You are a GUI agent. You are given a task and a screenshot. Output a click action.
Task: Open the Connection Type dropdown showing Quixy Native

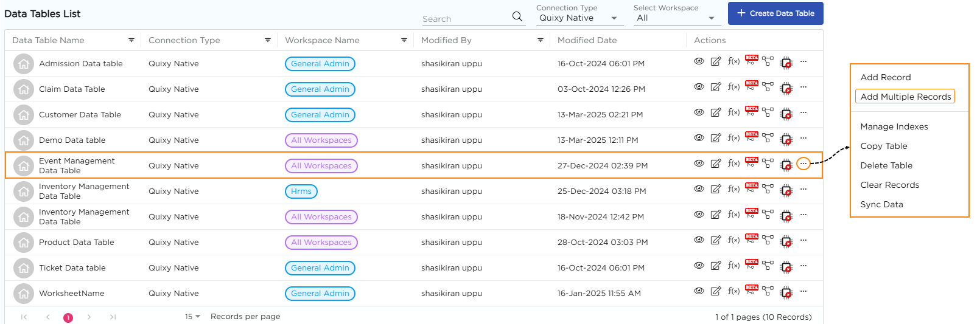tap(578, 18)
